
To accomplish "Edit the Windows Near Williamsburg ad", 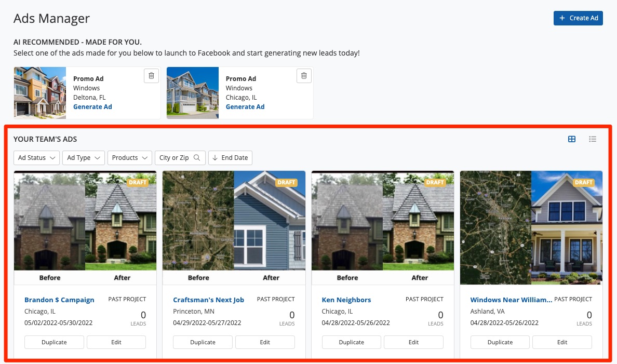I will [562, 342].
